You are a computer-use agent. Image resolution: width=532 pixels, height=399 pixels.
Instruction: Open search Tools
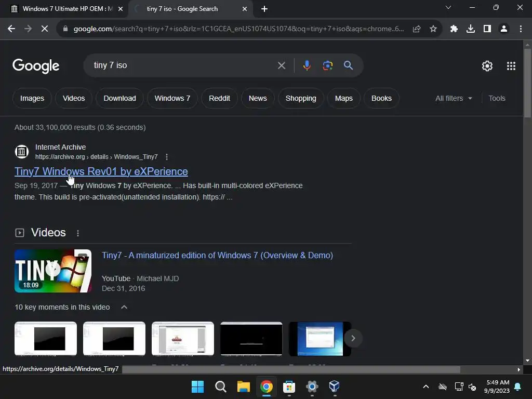(x=497, y=98)
